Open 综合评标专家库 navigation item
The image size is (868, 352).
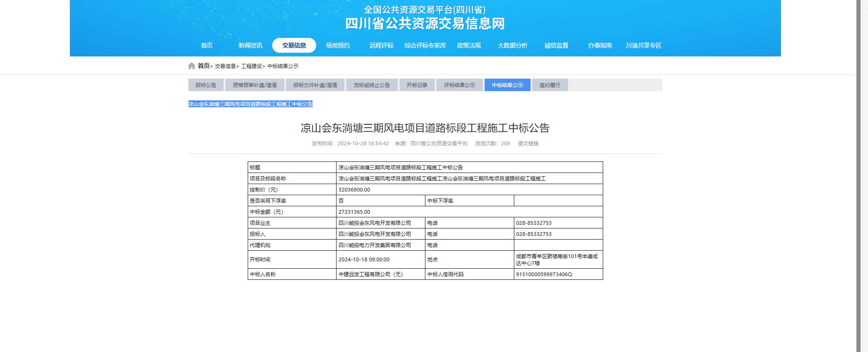[x=425, y=45]
